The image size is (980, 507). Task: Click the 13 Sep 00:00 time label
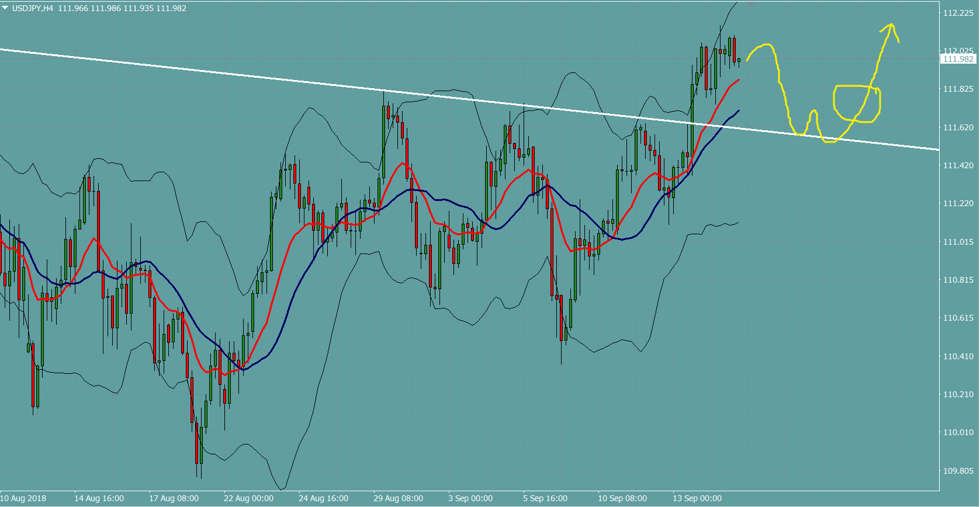coord(697,498)
